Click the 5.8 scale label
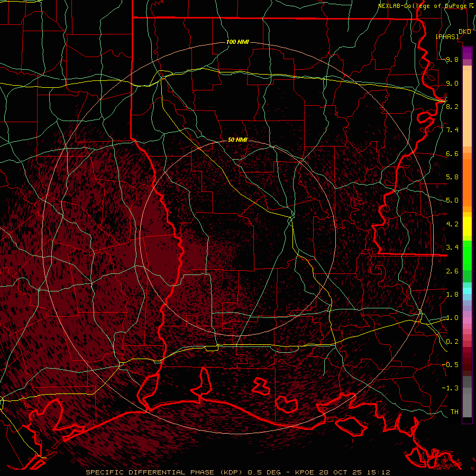The width and height of the screenshot is (476, 476). (452, 177)
